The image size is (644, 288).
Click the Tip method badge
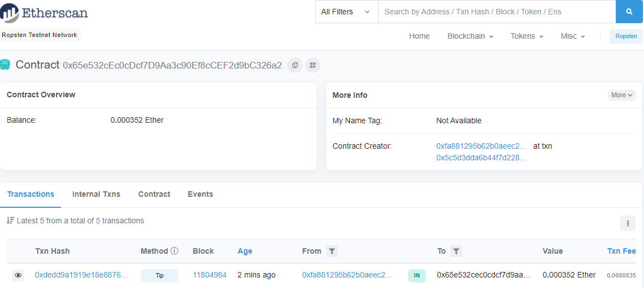coord(159,276)
